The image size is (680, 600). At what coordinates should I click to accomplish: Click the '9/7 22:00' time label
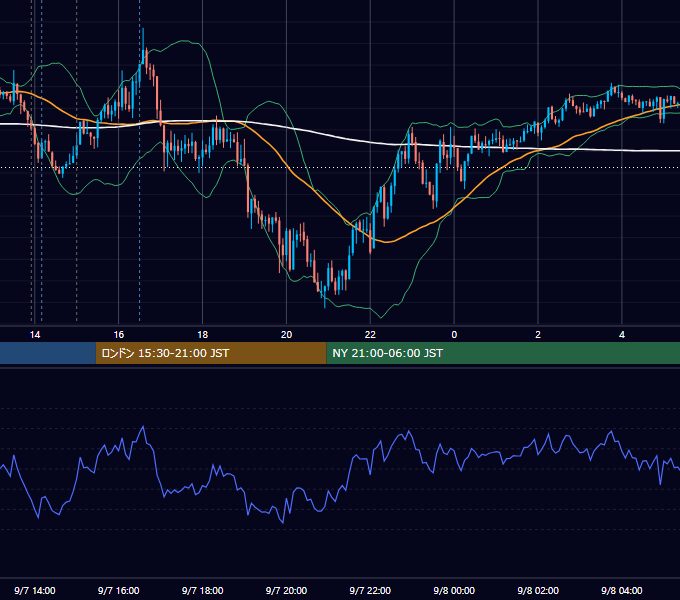(370, 590)
